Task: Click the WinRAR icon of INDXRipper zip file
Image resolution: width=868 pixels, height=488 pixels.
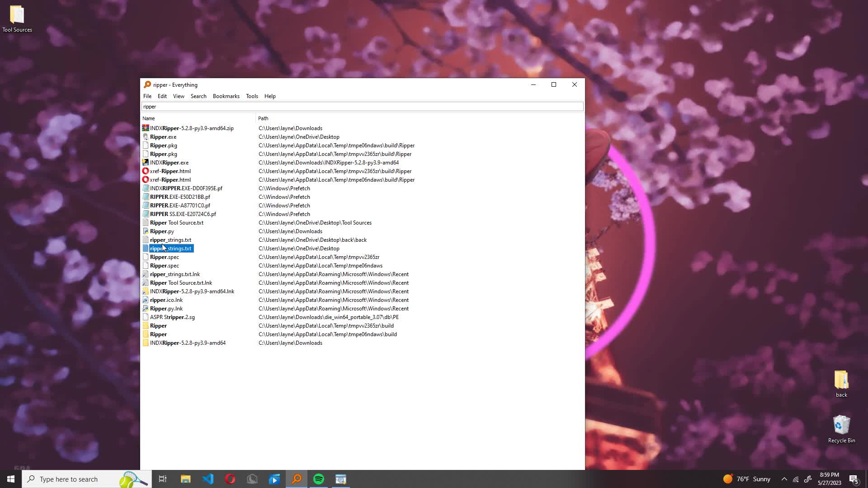Action: pyautogui.click(x=145, y=128)
